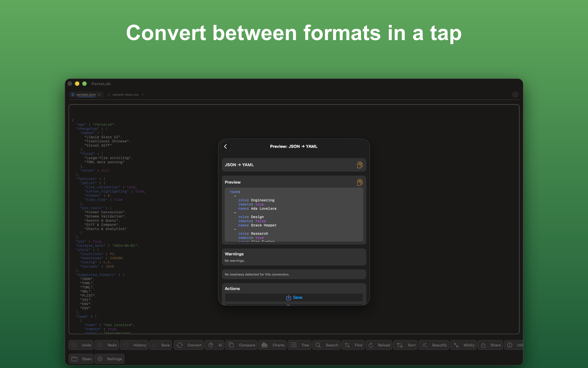Open a file with the Open button

pyautogui.click(x=81, y=359)
